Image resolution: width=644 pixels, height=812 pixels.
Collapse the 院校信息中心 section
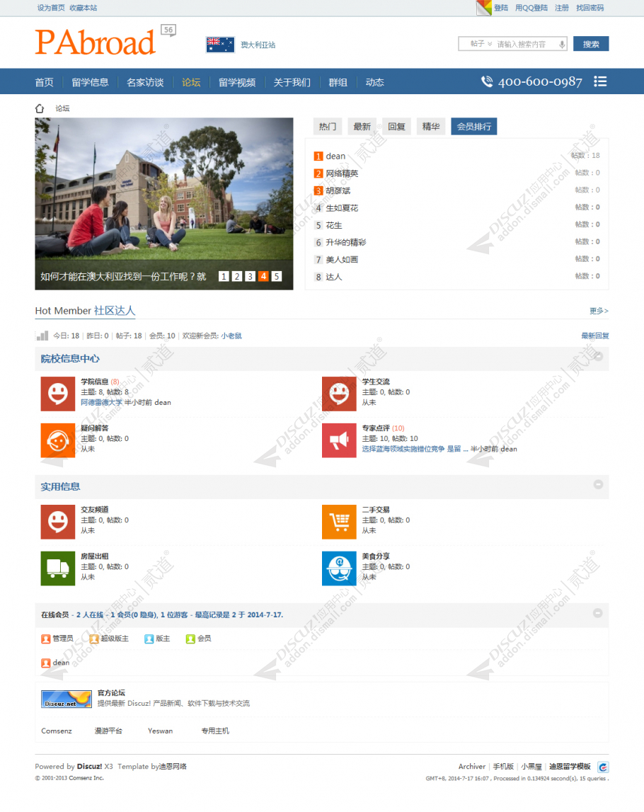[599, 356]
